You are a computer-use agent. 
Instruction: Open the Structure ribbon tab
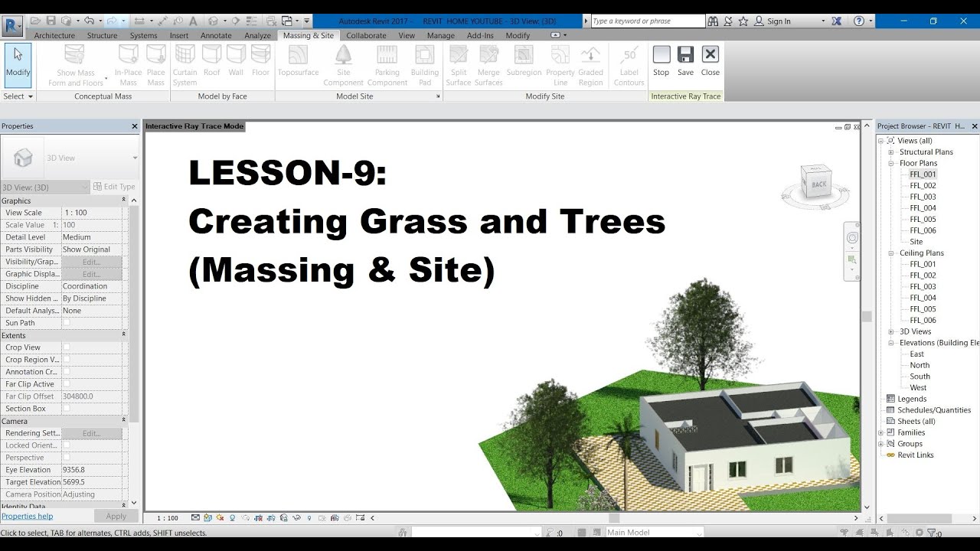(103, 35)
